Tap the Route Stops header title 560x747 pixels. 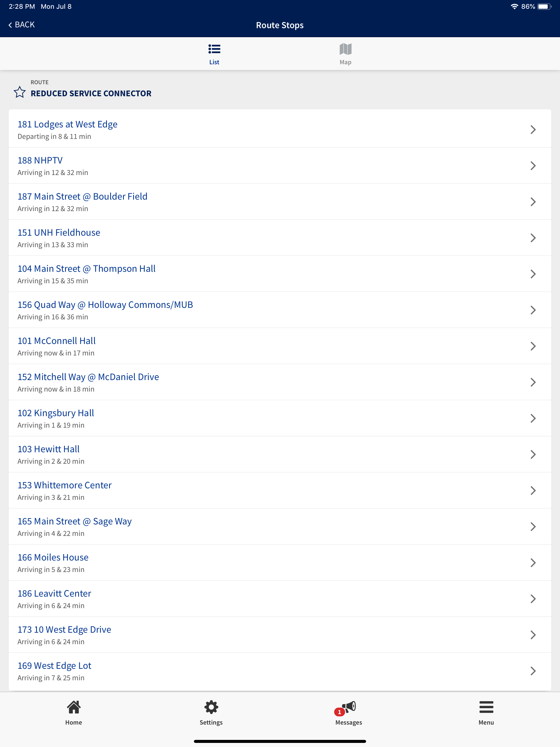280,25
